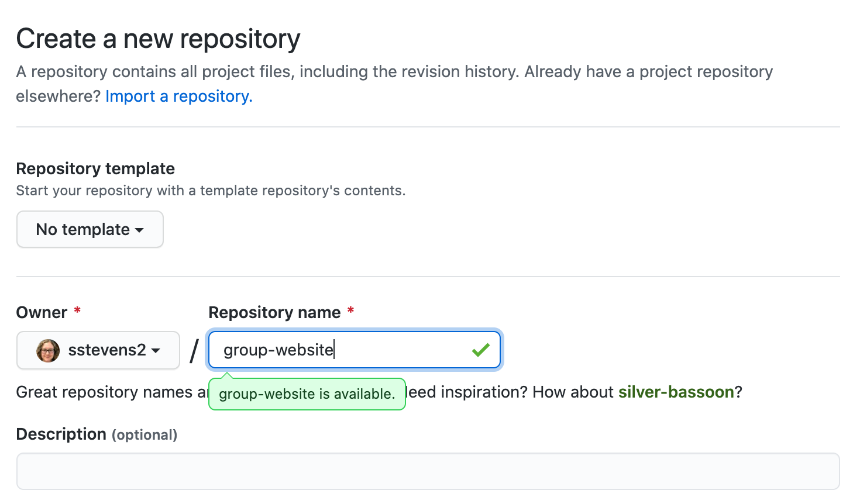This screenshot has height=504, width=853.
Task: Click the caret arrow beside sstevens2
Action: point(156,351)
